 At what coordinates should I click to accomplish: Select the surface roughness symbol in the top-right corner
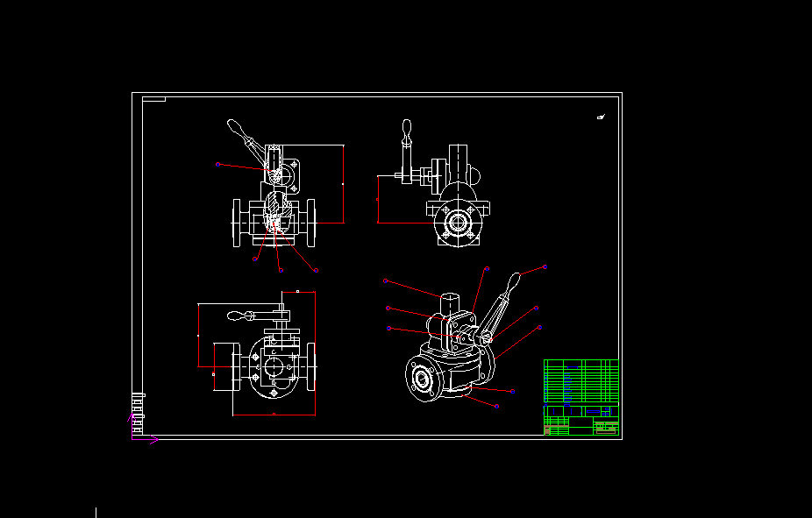(601, 117)
